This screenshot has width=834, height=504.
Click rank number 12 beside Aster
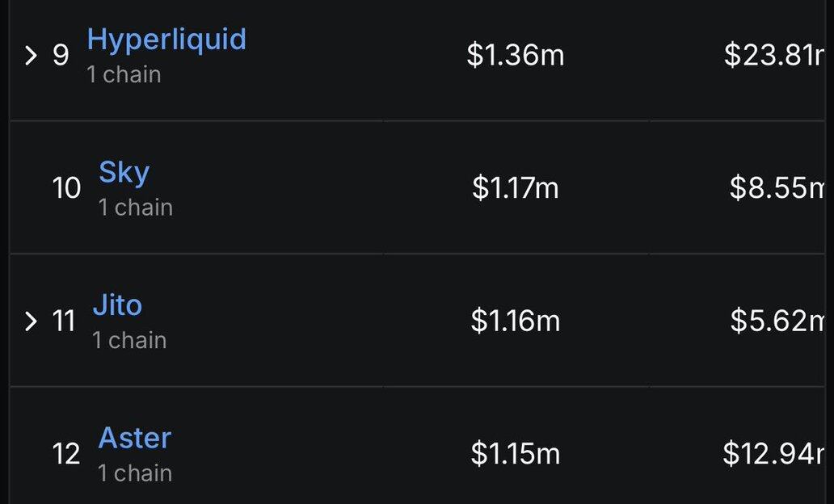pos(66,455)
